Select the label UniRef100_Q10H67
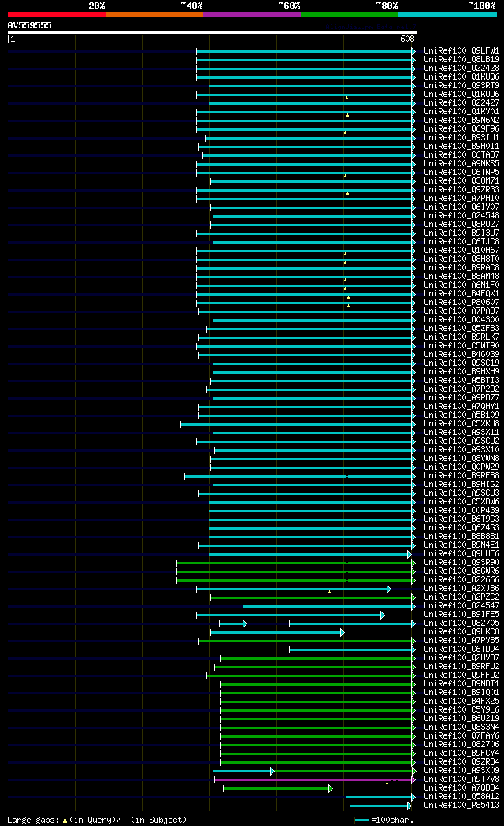This screenshot has width=504, height=826. pyautogui.click(x=461, y=250)
